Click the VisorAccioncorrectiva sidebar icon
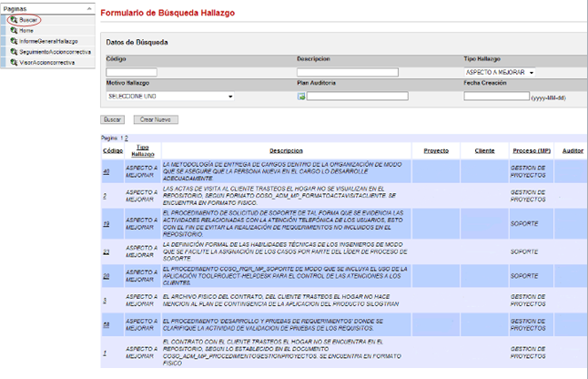 14,63
